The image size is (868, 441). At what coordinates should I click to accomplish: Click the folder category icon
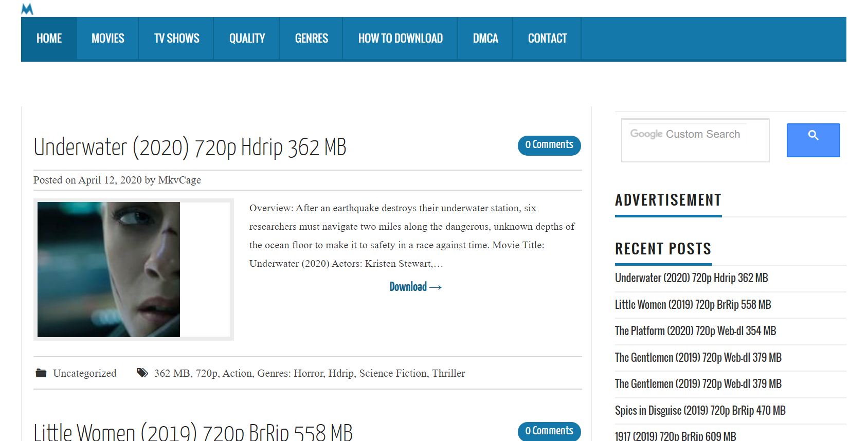[41, 373]
